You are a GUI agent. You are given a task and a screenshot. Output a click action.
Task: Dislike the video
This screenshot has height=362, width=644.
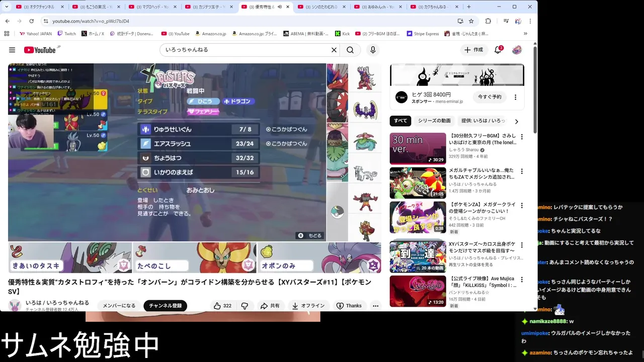coord(245,306)
